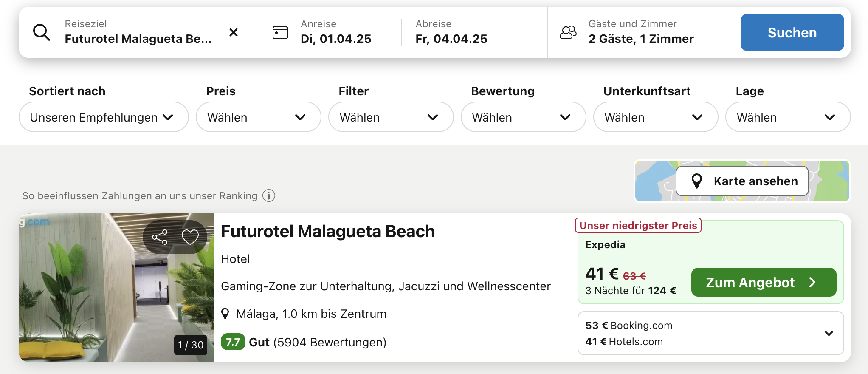Click the ranking payments info text

click(x=140, y=196)
